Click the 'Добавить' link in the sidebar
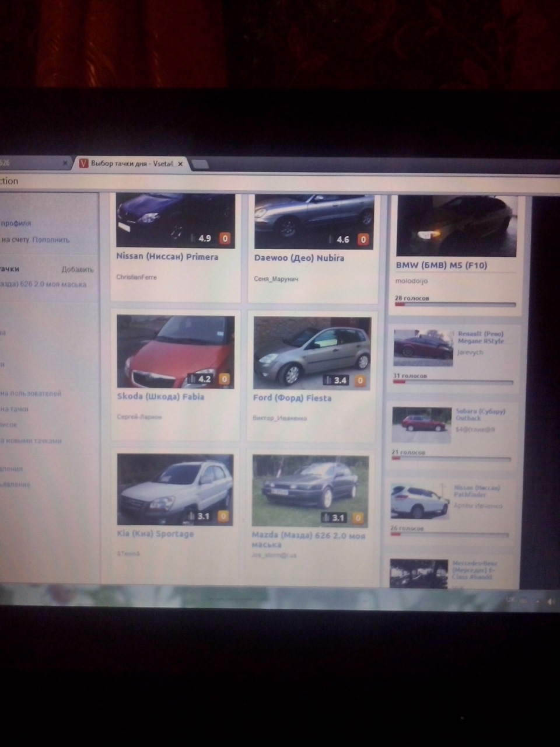 coord(78,270)
